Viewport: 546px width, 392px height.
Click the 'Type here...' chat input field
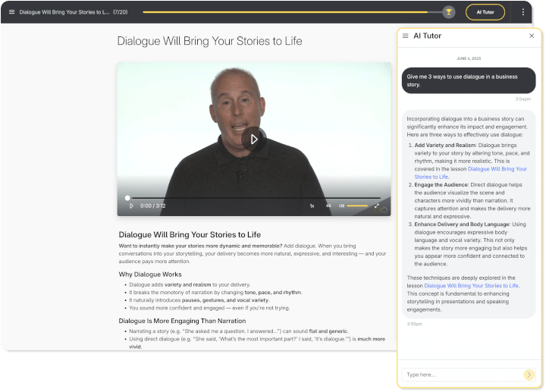(462, 375)
